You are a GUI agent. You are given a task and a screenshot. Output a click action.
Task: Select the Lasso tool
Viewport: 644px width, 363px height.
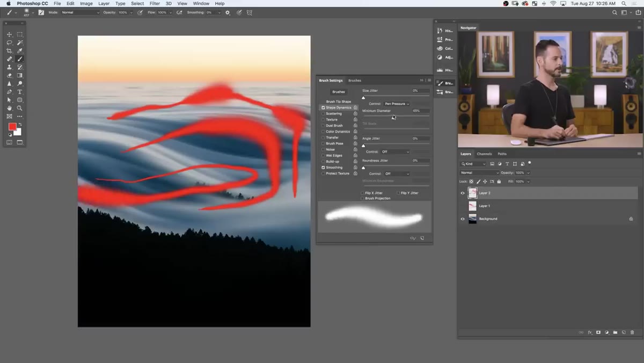pyautogui.click(x=9, y=42)
